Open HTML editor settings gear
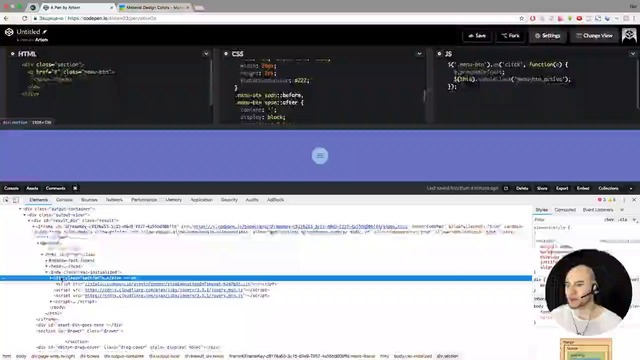Screen dimensions: 640x360 click(x=13, y=53)
